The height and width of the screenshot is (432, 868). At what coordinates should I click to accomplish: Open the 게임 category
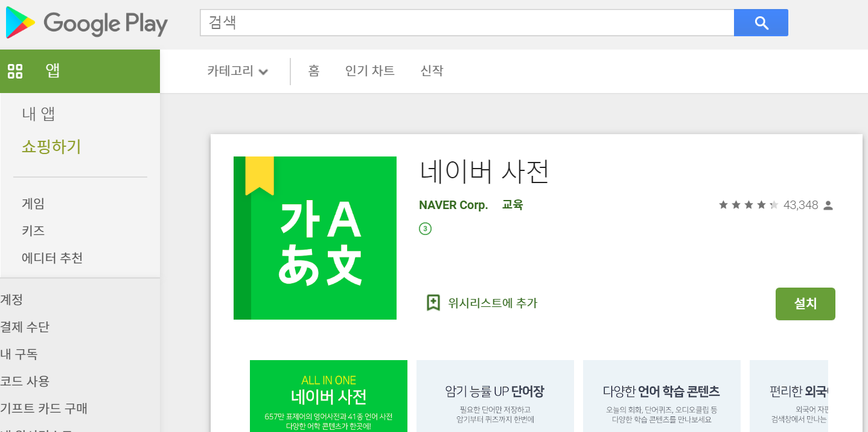click(33, 204)
